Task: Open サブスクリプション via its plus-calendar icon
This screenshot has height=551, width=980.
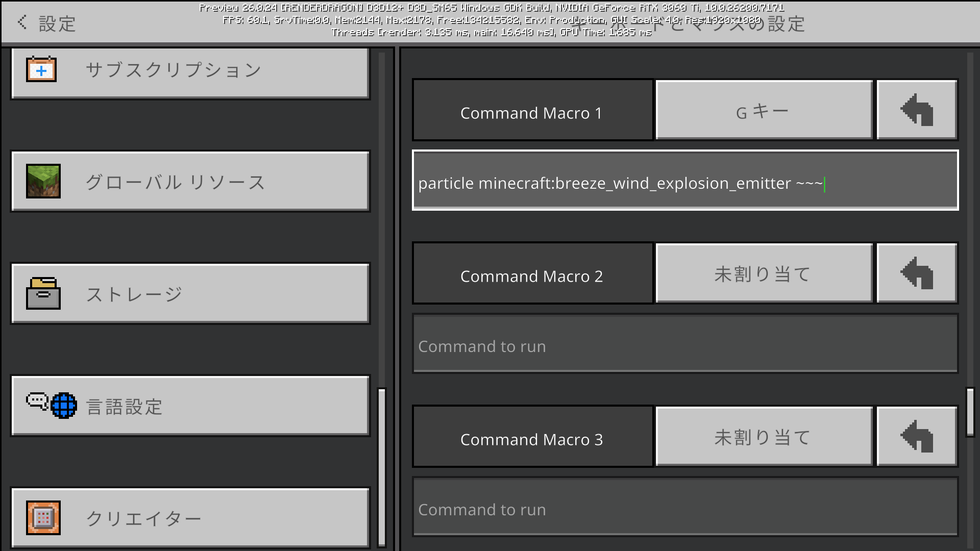Action: tap(42, 70)
